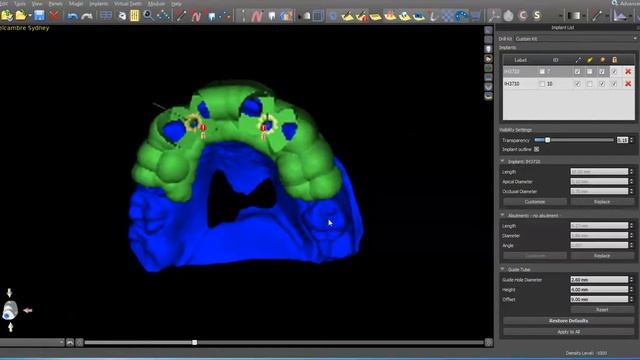Open dropdown arrow next to open folder icon
This screenshot has width=640, height=360.
[30, 16]
